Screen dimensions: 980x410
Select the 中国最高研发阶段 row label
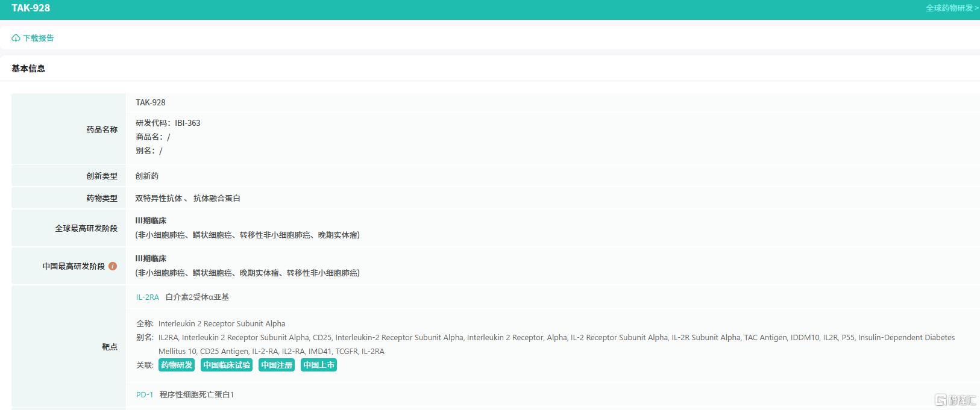point(74,266)
